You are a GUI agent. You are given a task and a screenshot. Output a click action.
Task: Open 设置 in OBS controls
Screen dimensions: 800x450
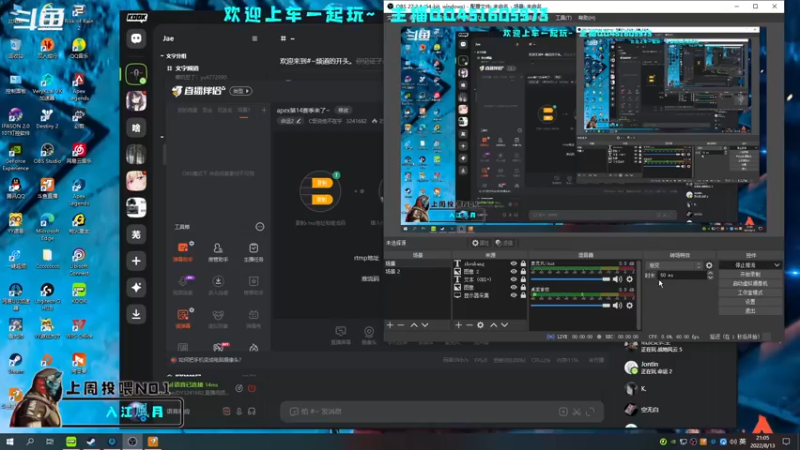750,302
